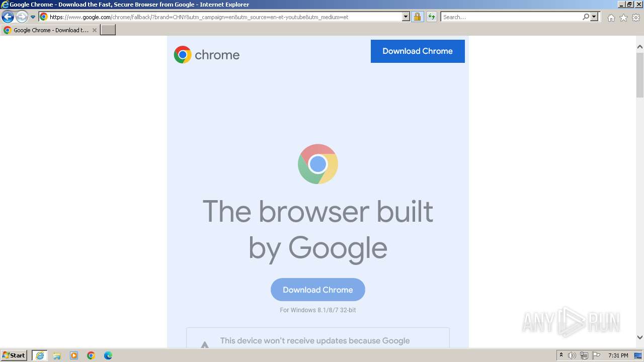This screenshot has height=362, width=644.
Task: Close the Google Chrome download tab
Action: click(x=95, y=30)
